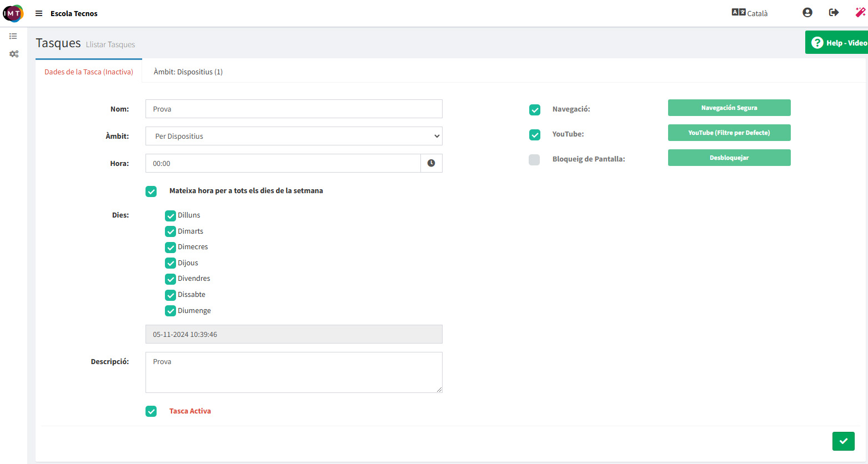Switch to Àmbit: Dispositius (1) tab

tap(188, 72)
